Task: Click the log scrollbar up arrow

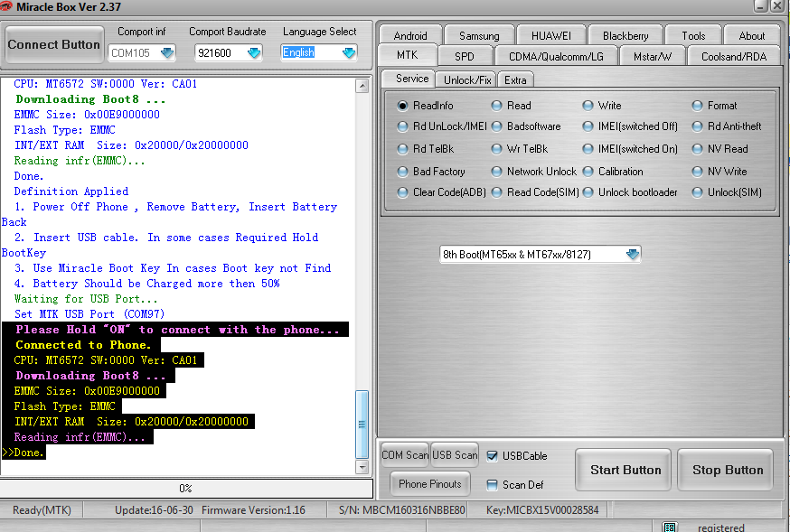Action: [362, 86]
